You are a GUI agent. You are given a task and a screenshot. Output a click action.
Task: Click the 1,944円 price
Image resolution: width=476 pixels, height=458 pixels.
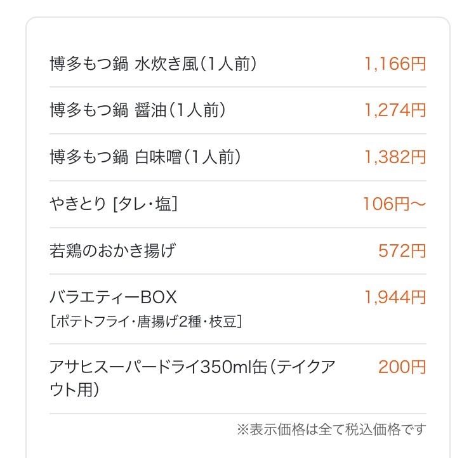pyautogui.click(x=395, y=297)
